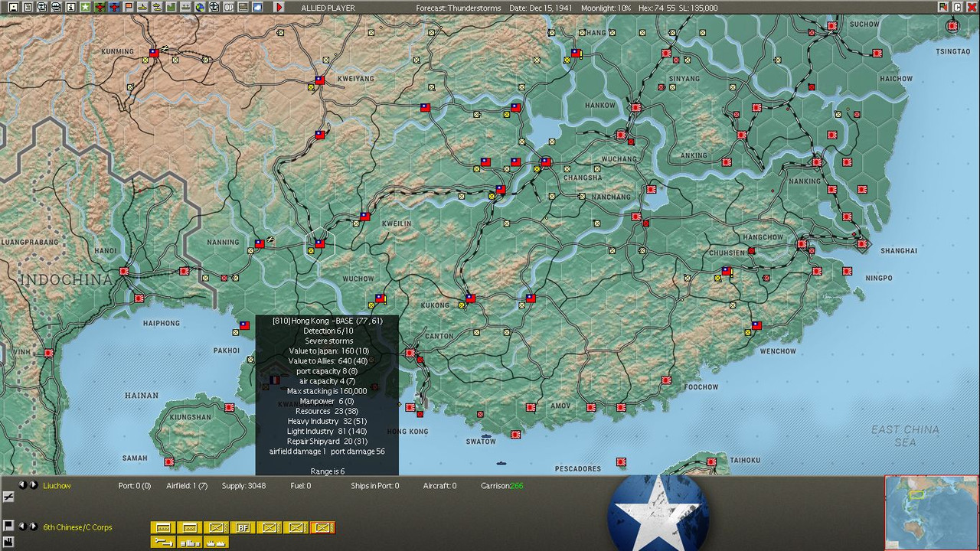Select the first yellow unit counter in row
Image resolution: width=980 pixels, height=551 pixels.
(162, 527)
